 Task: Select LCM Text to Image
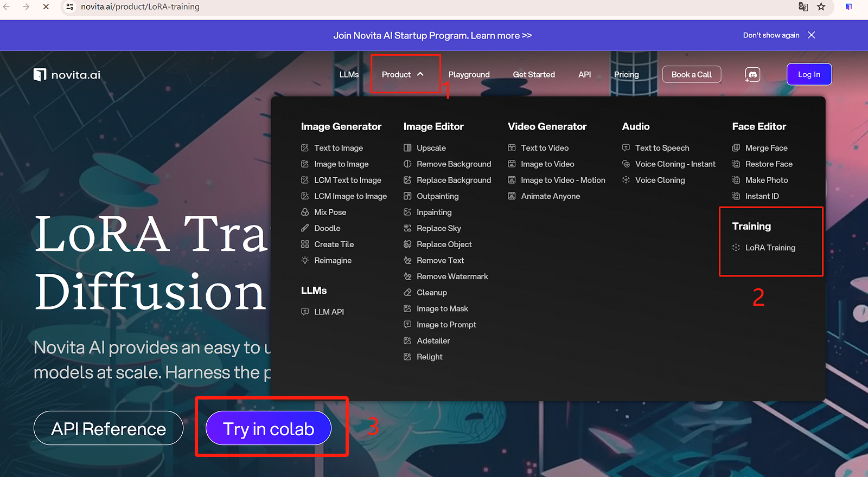point(348,180)
